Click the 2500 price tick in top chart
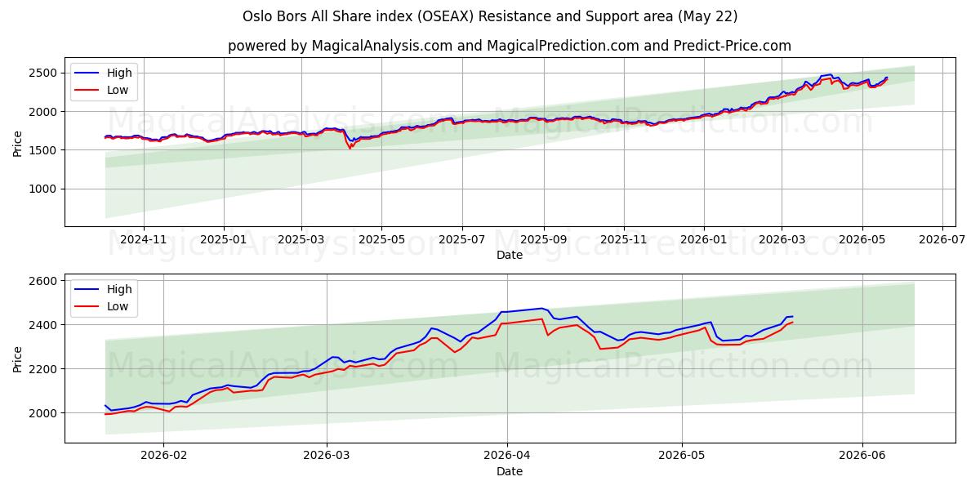980x490 pixels. point(45,73)
